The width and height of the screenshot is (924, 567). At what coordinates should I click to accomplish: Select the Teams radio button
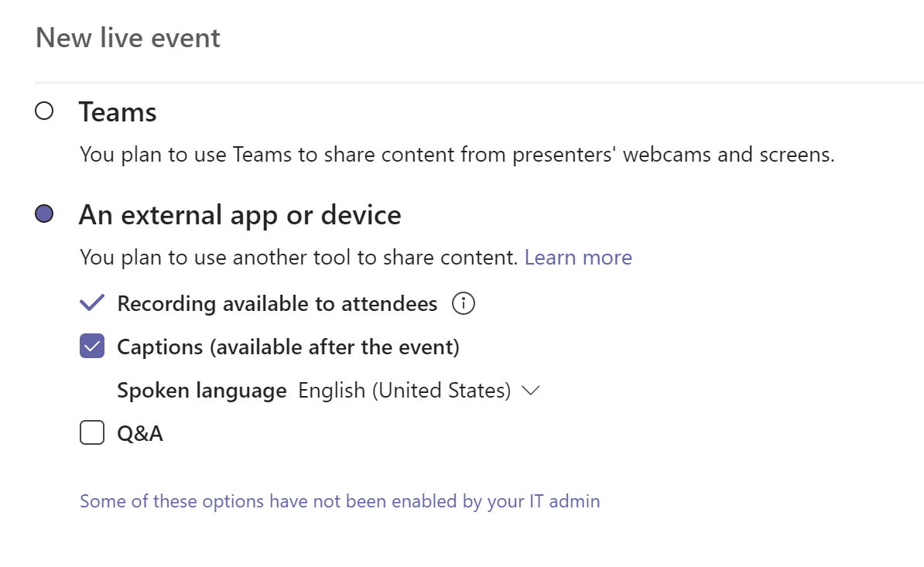(44, 111)
